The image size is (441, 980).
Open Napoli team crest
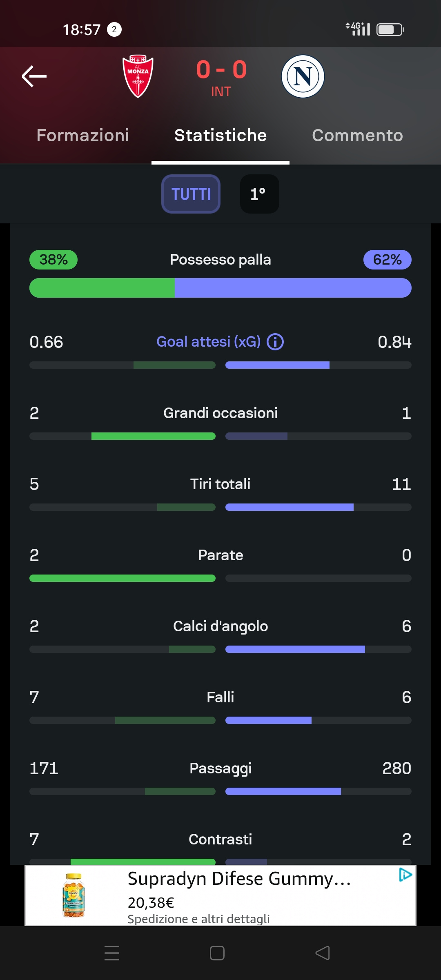(x=303, y=76)
